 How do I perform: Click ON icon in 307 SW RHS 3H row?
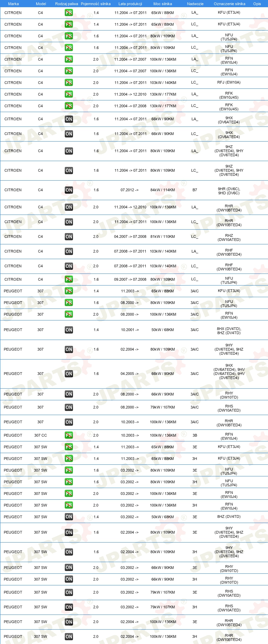click(x=69, y=607)
